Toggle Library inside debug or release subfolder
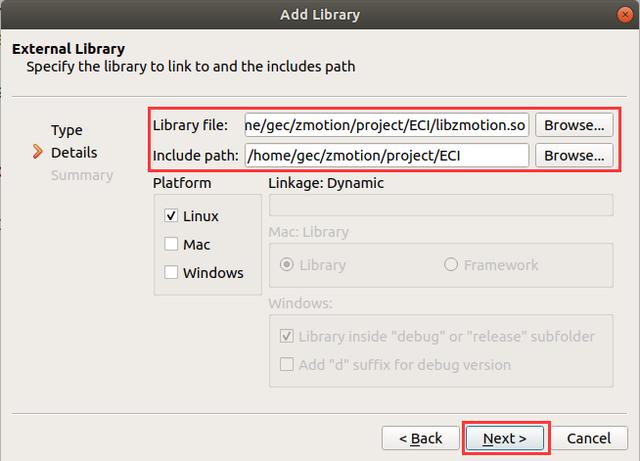Image resolution: width=640 pixels, height=461 pixels. (287, 336)
